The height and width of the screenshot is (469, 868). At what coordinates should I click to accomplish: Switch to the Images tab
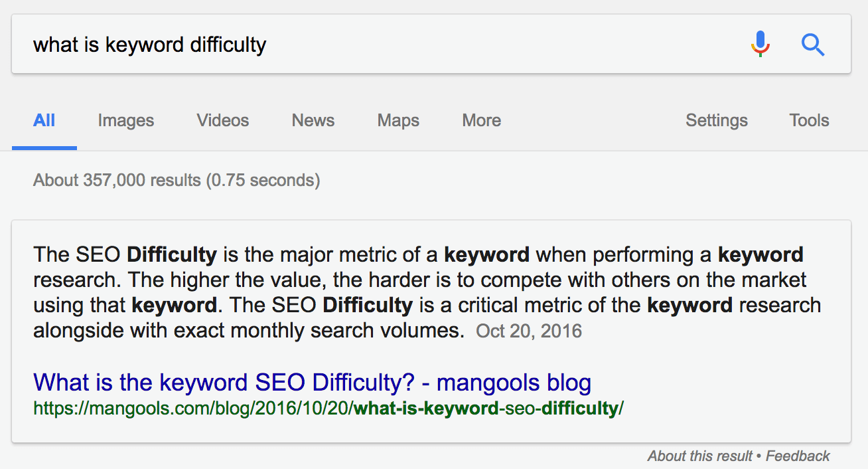pyautogui.click(x=126, y=120)
